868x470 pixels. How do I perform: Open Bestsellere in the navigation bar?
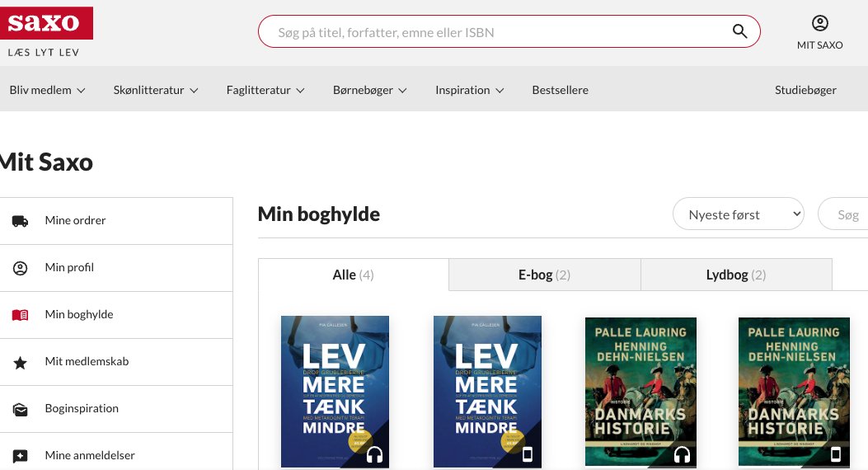[561, 90]
